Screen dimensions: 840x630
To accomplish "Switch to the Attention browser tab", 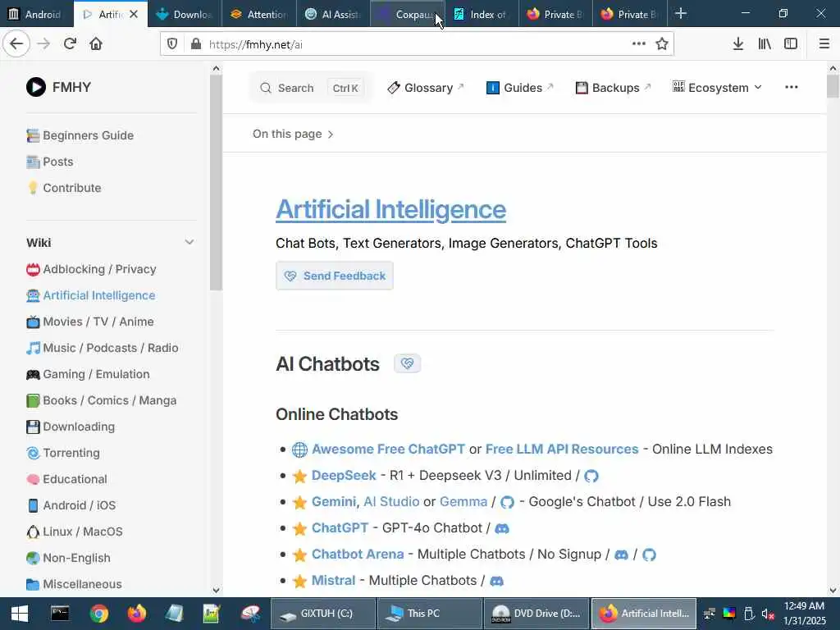I will 259,14.
